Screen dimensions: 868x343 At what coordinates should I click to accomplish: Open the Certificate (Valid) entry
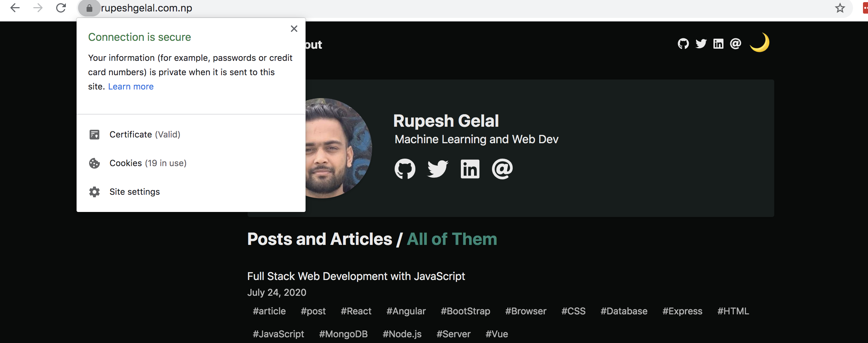click(145, 135)
